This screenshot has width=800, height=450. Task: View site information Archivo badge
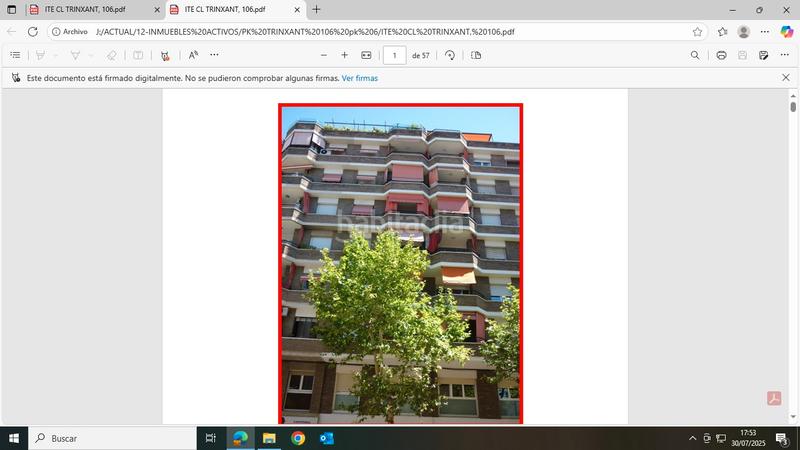point(70,32)
